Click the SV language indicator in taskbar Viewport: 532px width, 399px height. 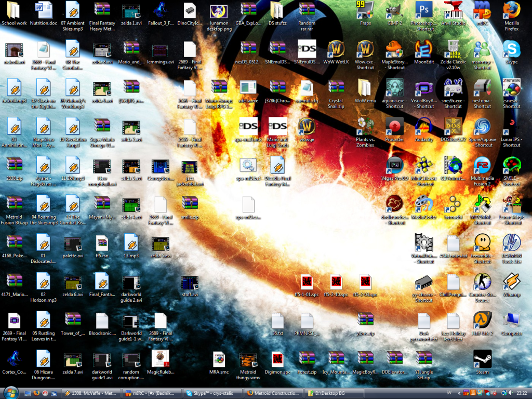[x=448, y=393]
